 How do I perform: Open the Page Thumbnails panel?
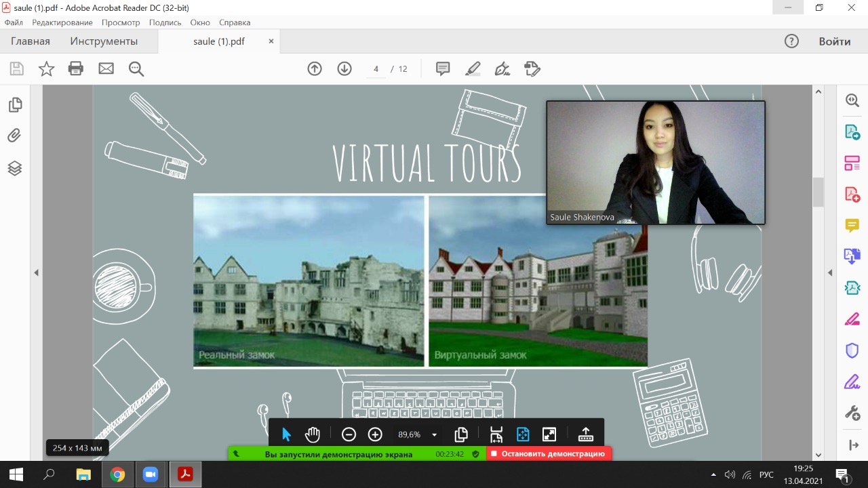pos(15,105)
